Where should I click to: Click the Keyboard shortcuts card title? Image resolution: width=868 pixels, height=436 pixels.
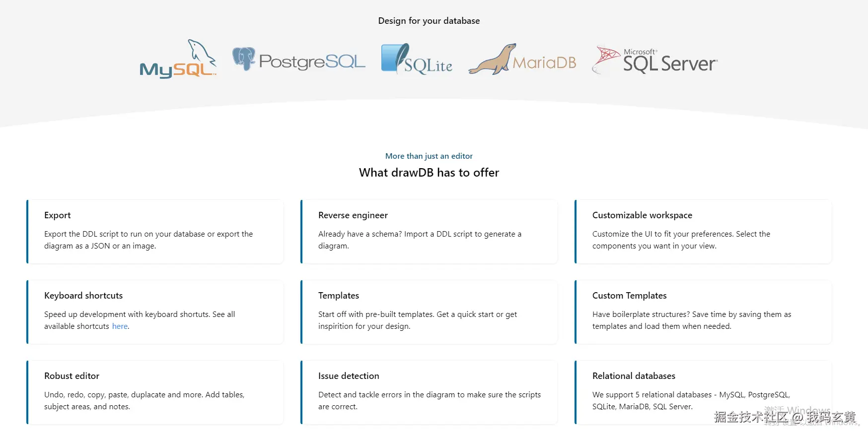pos(83,296)
